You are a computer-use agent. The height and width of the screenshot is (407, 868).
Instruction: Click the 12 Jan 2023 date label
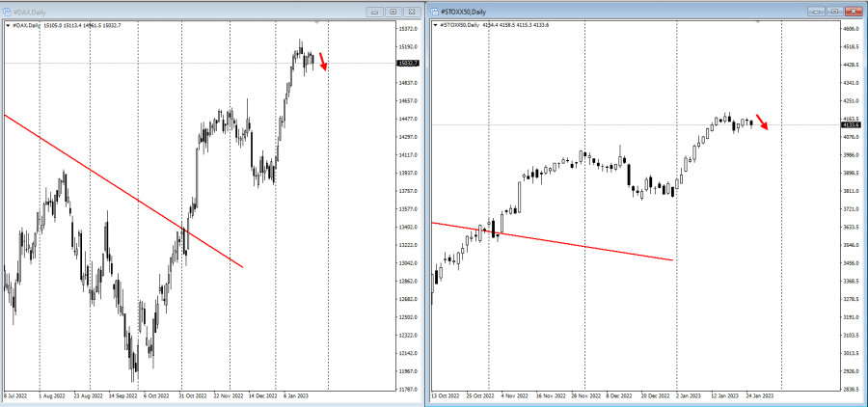tap(724, 396)
